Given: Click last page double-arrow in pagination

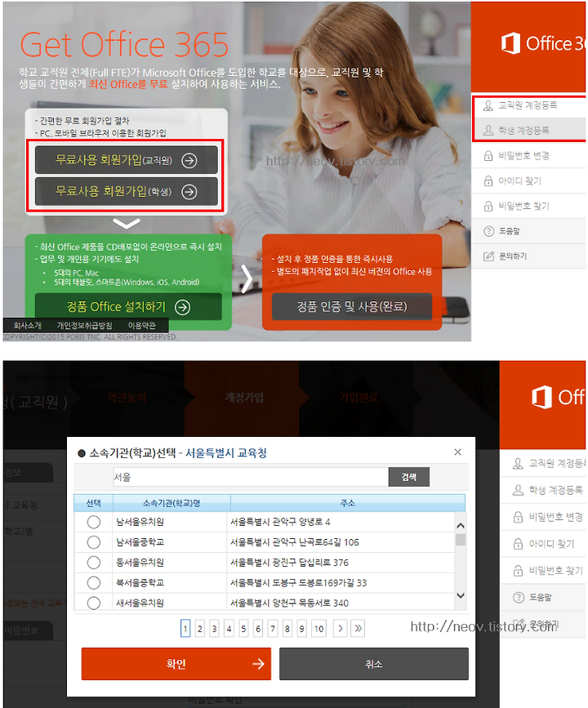Looking at the screenshot, I should point(358,629).
